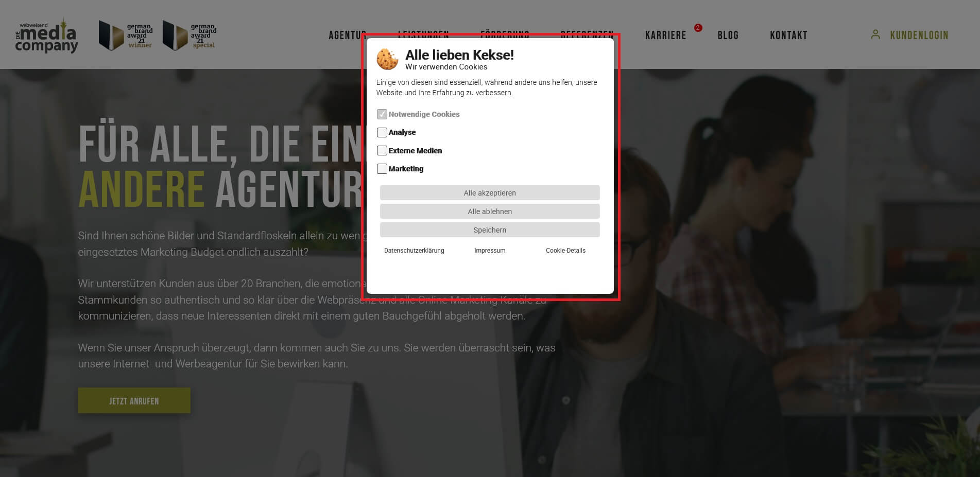Click the German Brand Award winner badge
This screenshot has height=477, width=980.
tap(126, 35)
